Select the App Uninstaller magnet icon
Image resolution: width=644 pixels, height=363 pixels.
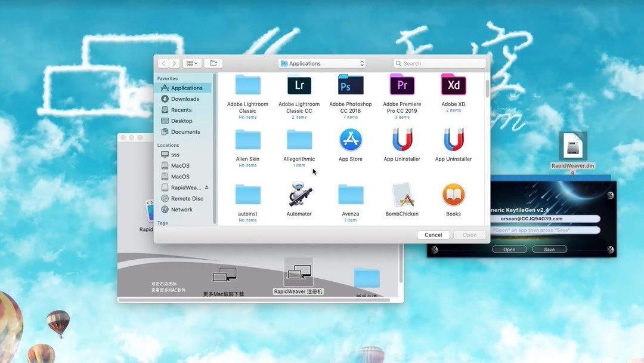[401, 140]
